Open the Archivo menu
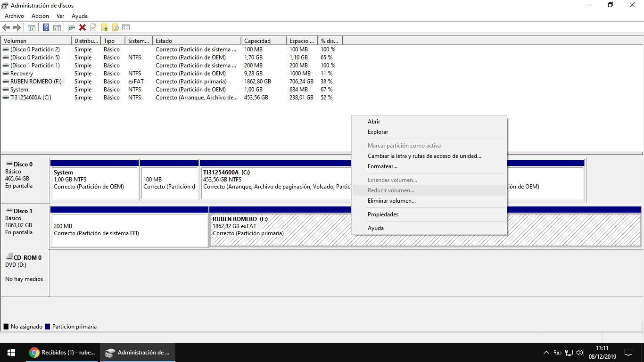This screenshot has width=644, height=362. coord(14,16)
